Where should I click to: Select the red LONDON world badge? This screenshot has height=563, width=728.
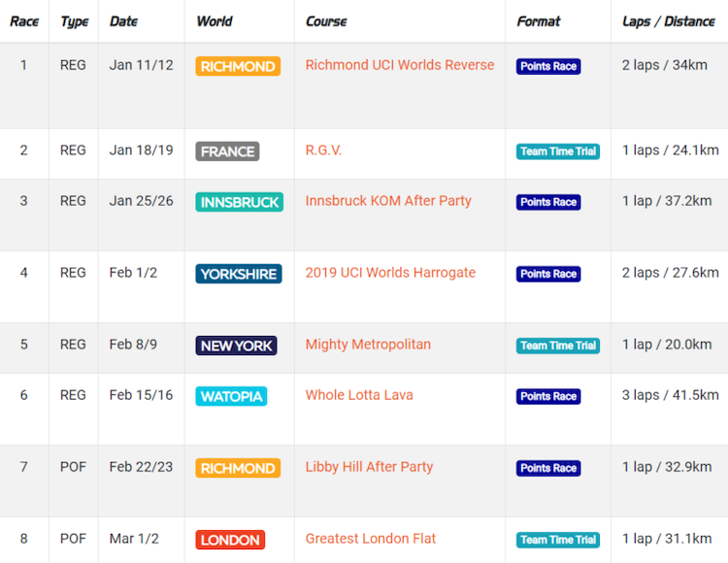tap(230, 540)
